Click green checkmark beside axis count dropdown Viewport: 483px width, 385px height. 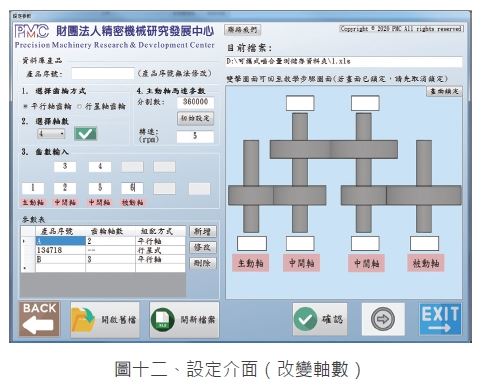[85, 134]
